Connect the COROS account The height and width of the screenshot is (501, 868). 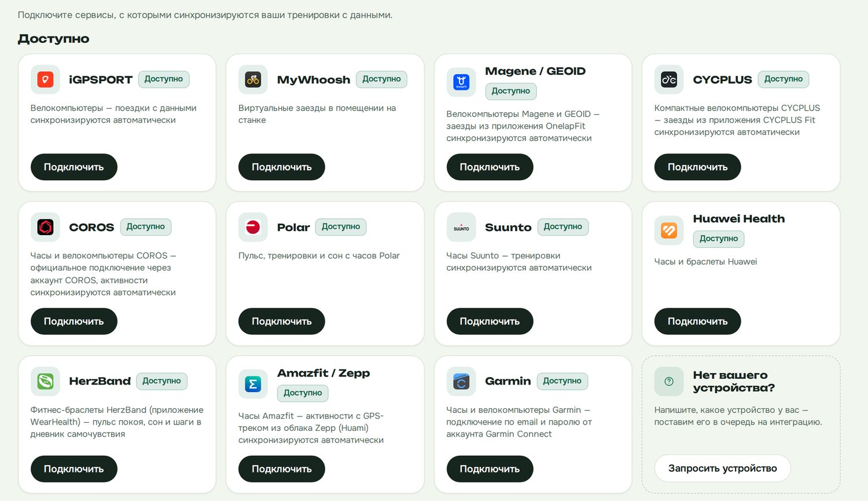tap(74, 321)
